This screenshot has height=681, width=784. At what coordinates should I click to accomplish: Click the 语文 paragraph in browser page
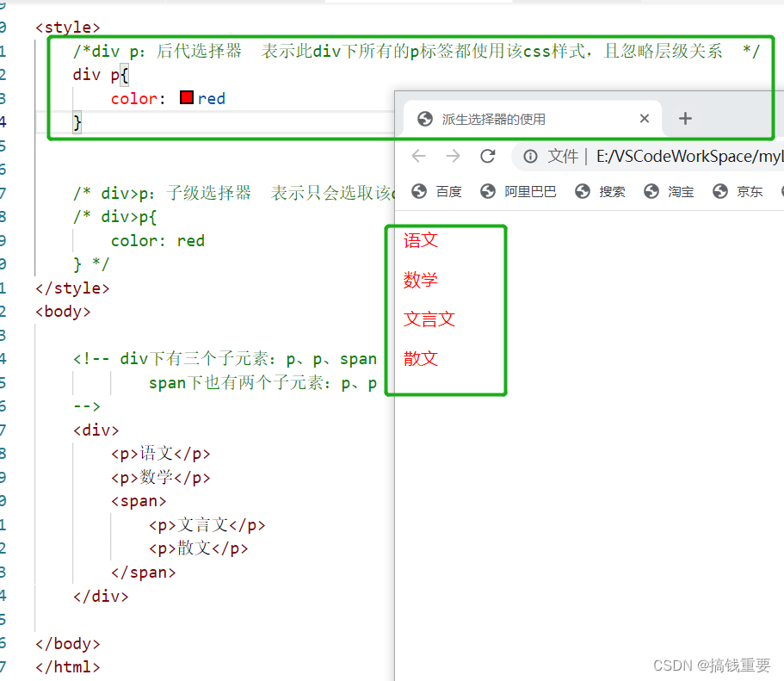coord(421,241)
